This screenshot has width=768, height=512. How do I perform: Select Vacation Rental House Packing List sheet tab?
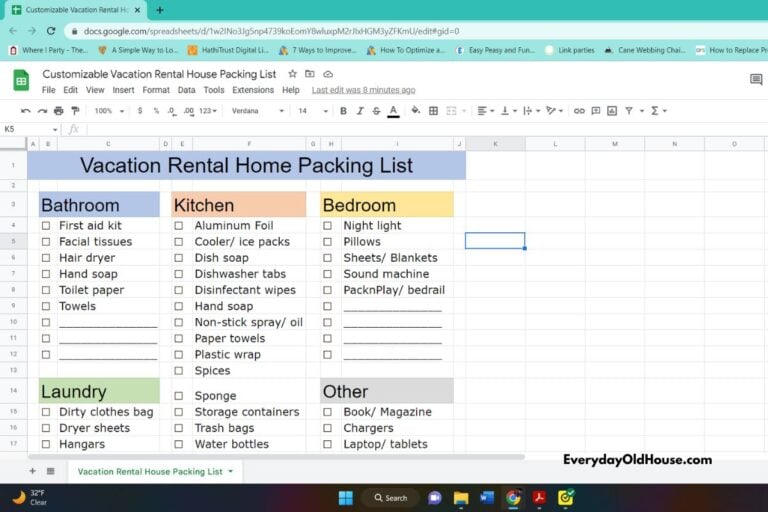click(x=155, y=472)
